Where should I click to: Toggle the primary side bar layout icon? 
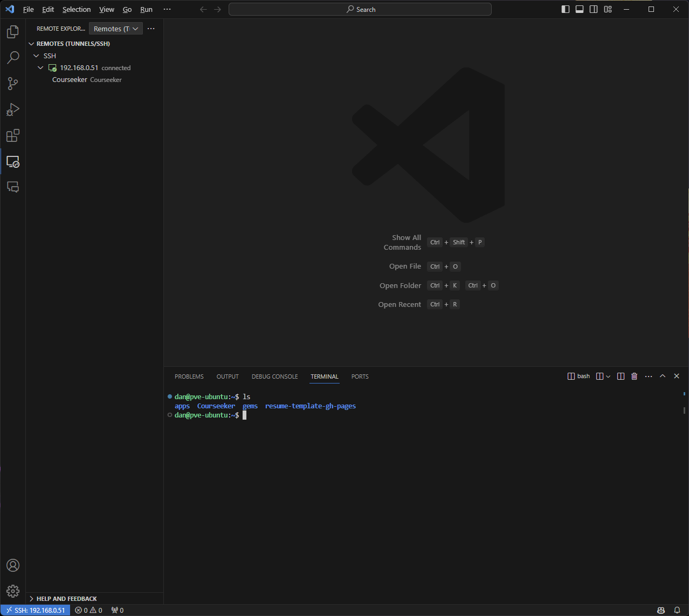[x=566, y=9]
